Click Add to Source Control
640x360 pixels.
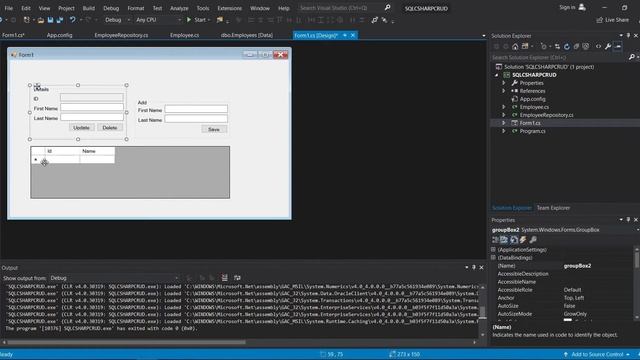point(597,354)
